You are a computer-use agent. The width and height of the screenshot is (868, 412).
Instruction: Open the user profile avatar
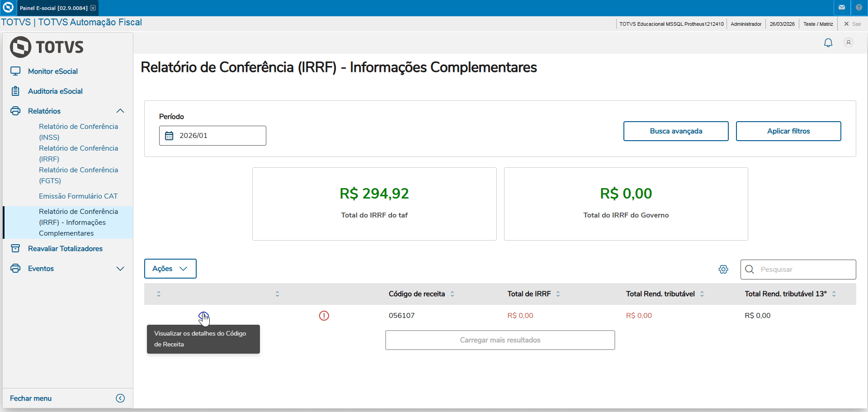pos(849,43)
